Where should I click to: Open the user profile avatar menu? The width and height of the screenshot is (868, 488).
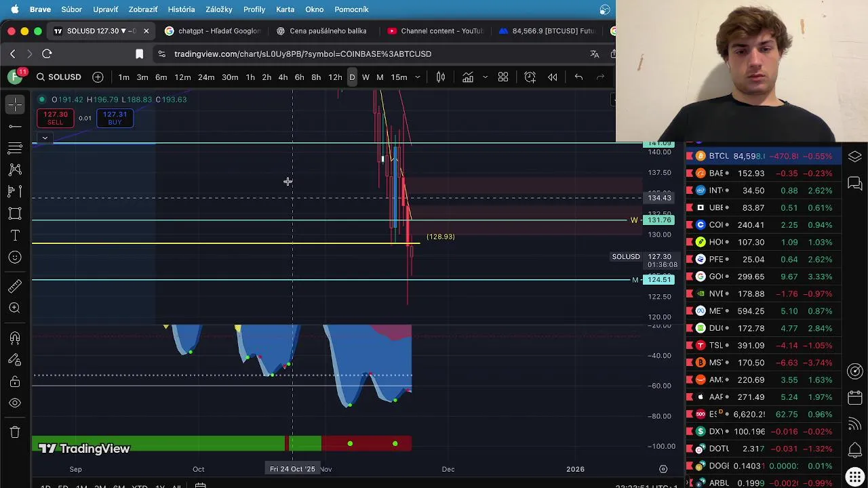[x=15, y=77]
